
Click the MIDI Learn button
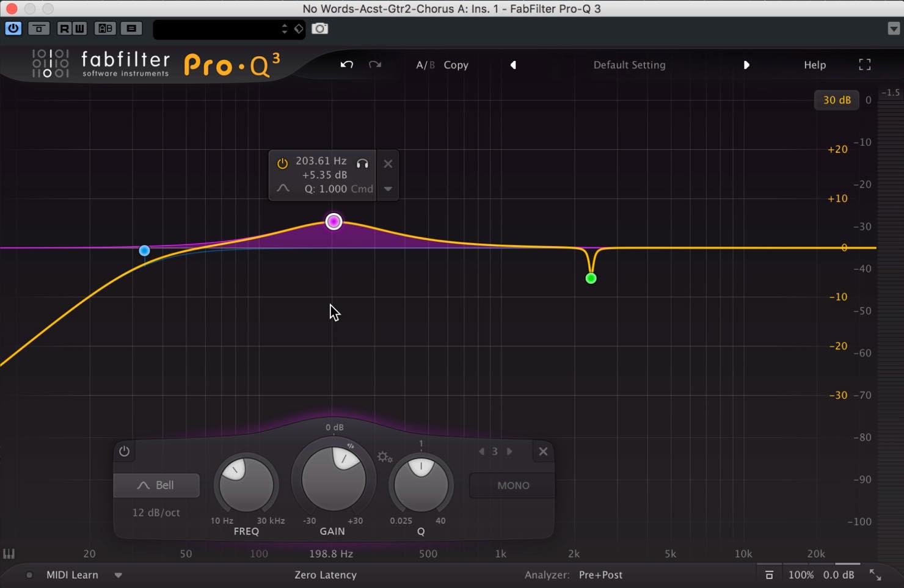72,575
